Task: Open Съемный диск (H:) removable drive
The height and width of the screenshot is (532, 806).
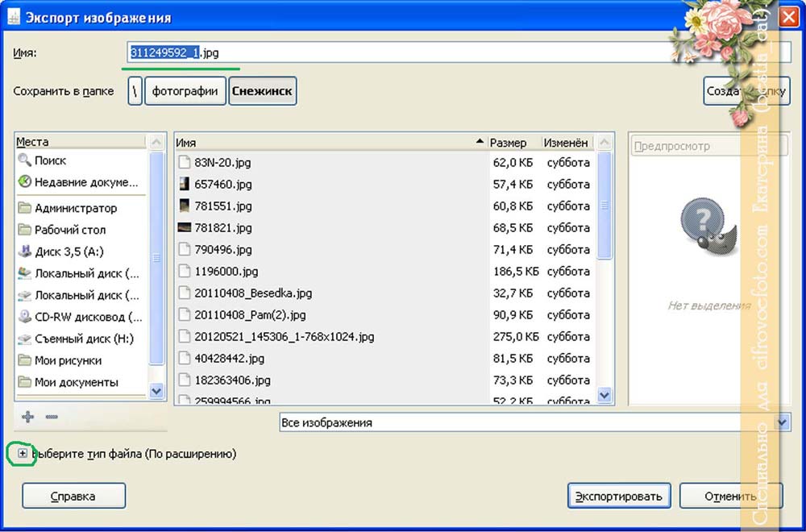Action: coord(84,339)
